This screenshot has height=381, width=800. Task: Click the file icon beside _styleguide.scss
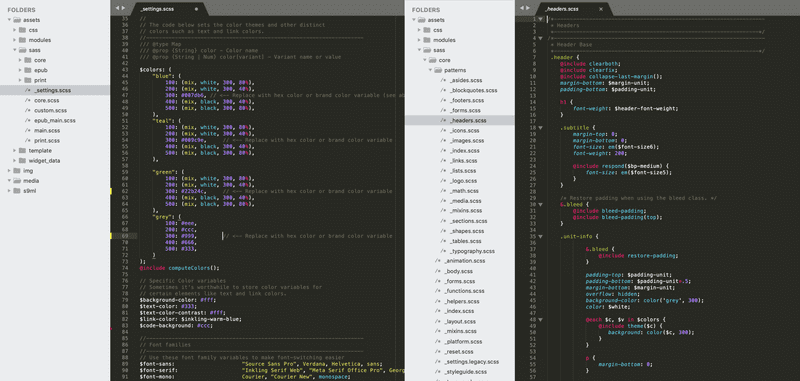click(x=438, y=371)
